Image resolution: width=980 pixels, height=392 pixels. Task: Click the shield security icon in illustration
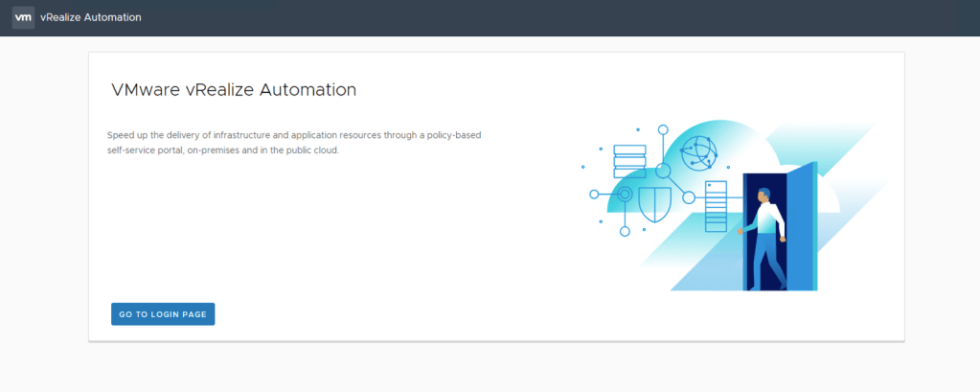[x=654, y=204]
